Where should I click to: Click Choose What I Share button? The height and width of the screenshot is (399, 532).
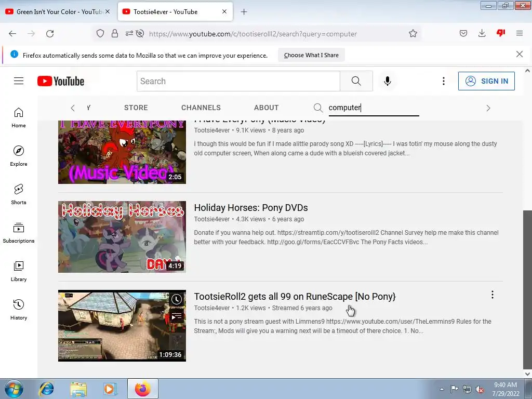(311, 55)
